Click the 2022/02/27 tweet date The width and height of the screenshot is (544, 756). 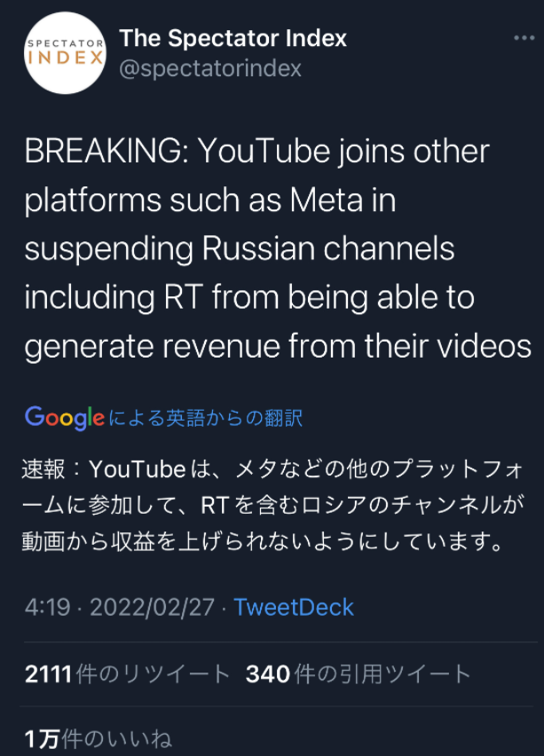pyautogui.click(x=154, y=608)
